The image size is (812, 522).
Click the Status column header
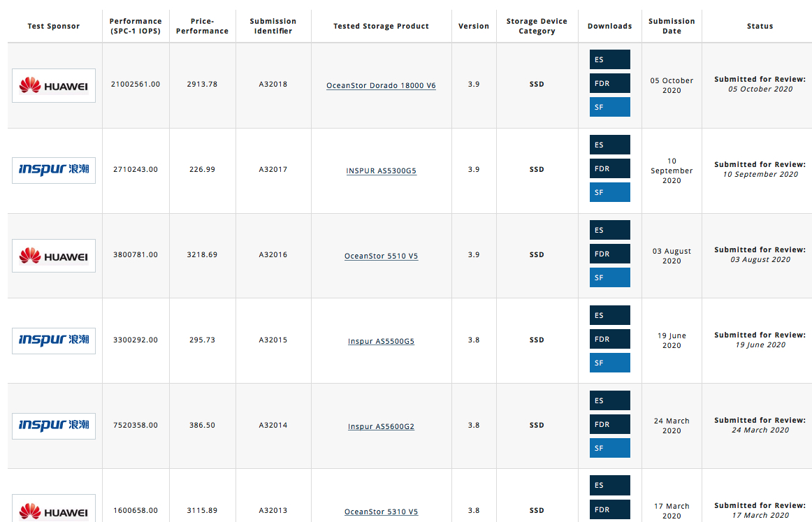(x=760, y=26)
